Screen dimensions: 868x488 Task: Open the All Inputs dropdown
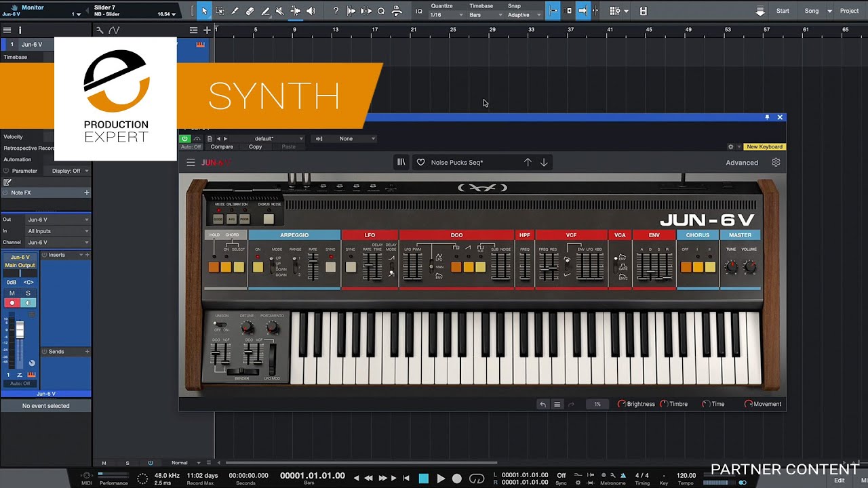pos(58,231)
